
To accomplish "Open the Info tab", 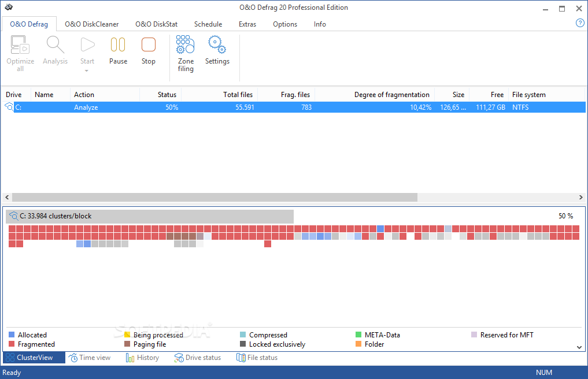I will coord(320,24).
